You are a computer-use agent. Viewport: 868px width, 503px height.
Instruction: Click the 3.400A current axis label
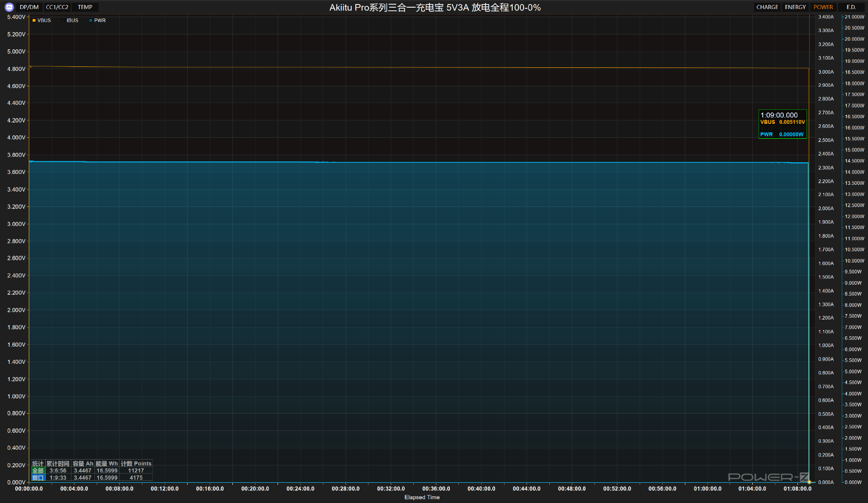826,17
